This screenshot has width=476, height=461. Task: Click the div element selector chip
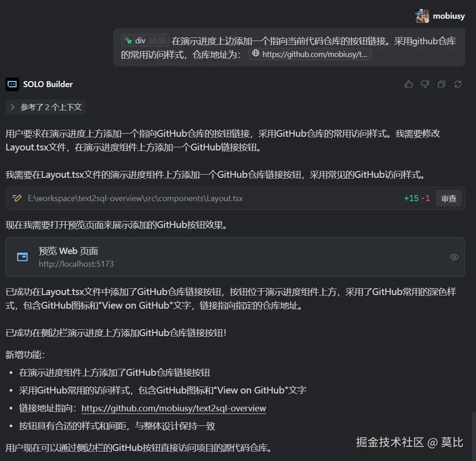145,41
